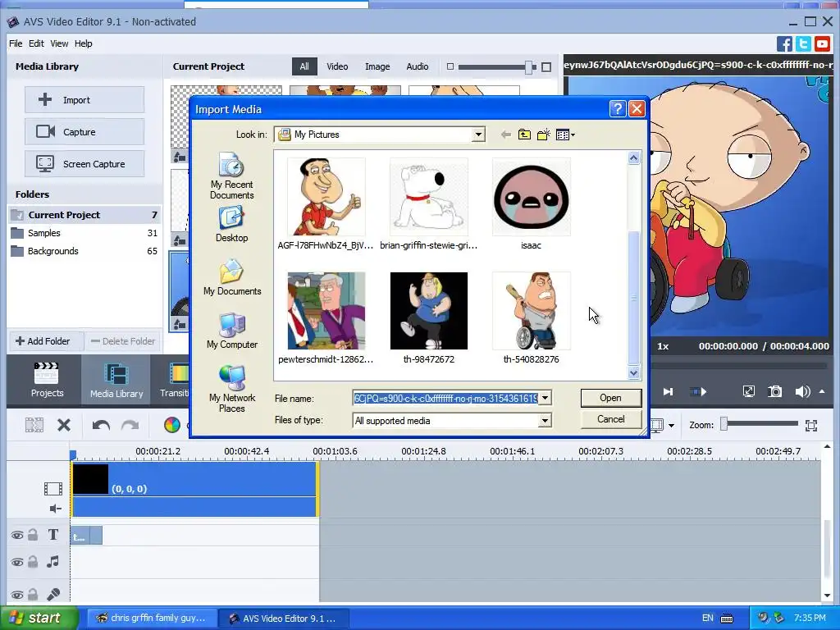Jump to Desktop in the places bar
This screenshot has height=630, width=840.
(x=232, y=225)
